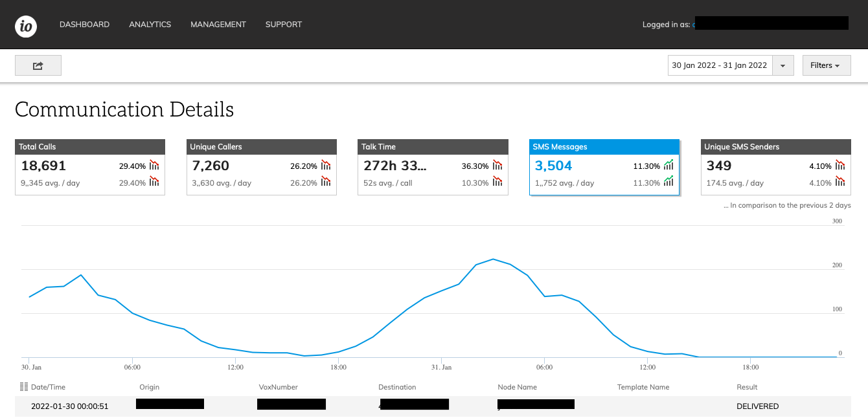
Task: Go to the Management menu
Action: click(x=218, y=25)
